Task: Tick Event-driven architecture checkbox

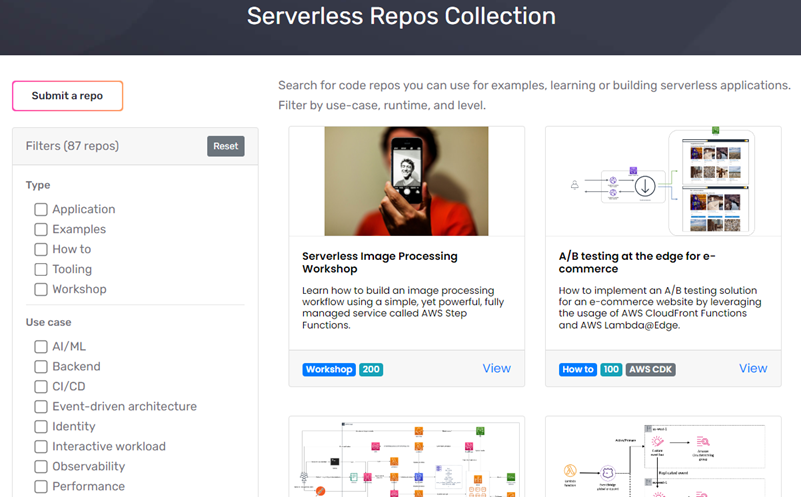Action: tap(41, 407)
